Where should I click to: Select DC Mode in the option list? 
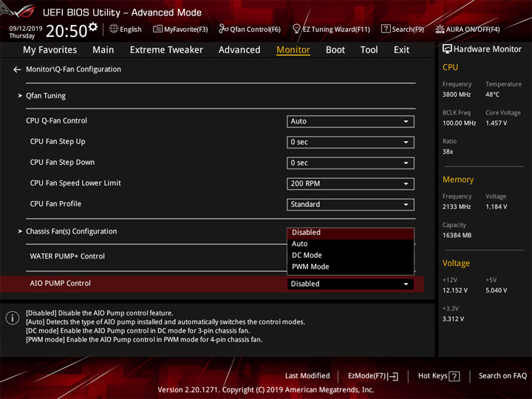(x=350, y=256)
